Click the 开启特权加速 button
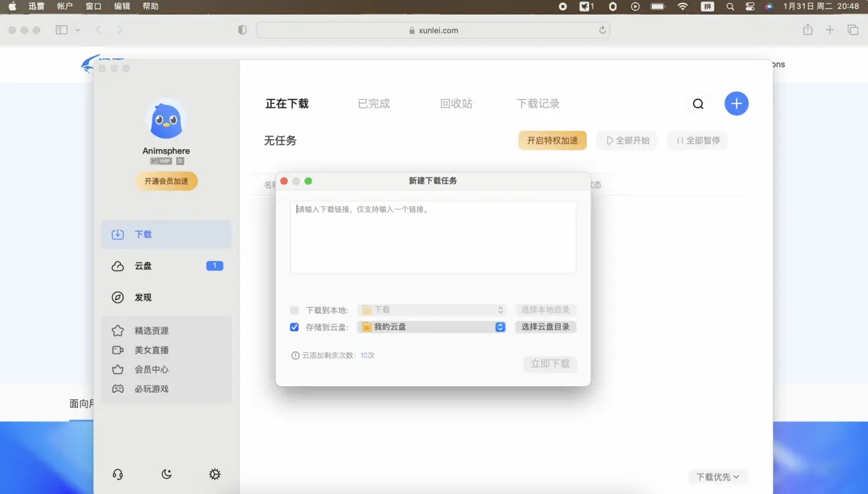This screenshot has width=868, height=494. 553,140
